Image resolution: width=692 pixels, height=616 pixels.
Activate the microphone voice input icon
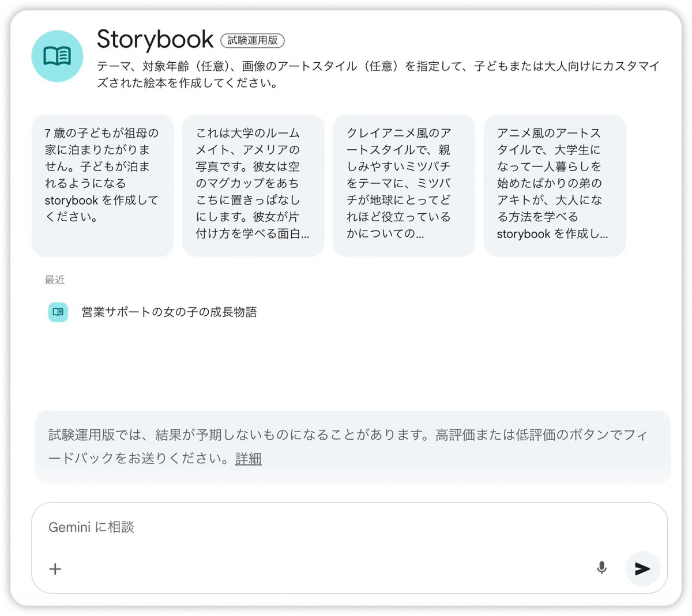click(601, 568)
